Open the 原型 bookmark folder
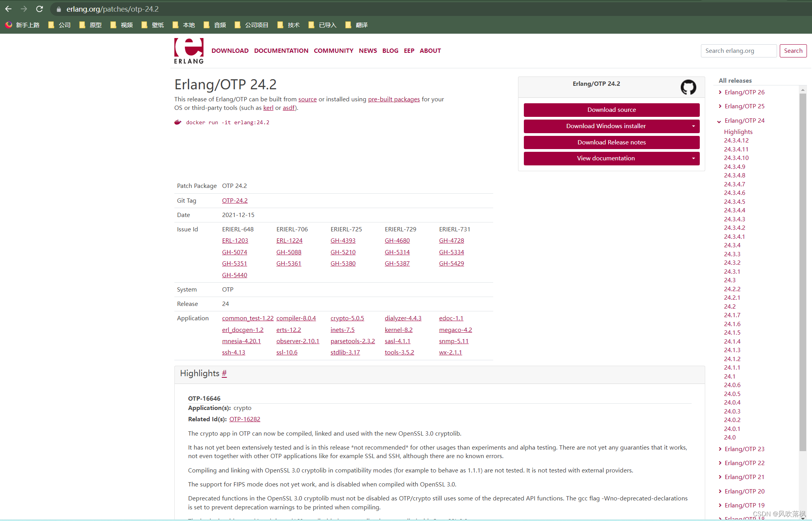 [90, 25]
